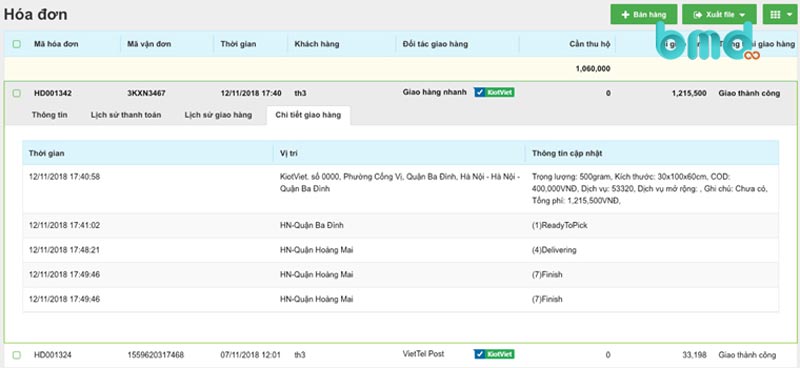The image size is (800, 368).
Task: Click Giao thành công status of HD001342
Action: [749, 93]
